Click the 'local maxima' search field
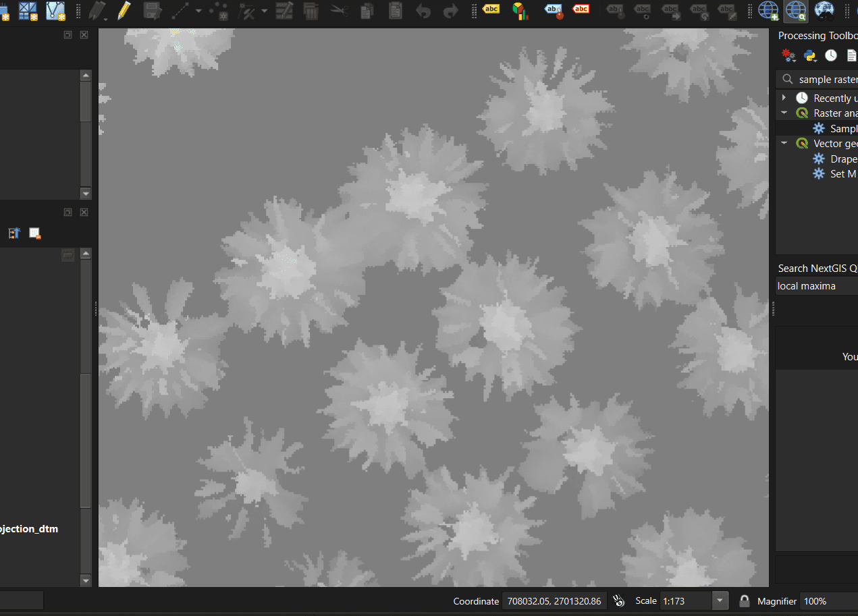 pos(817,286)
